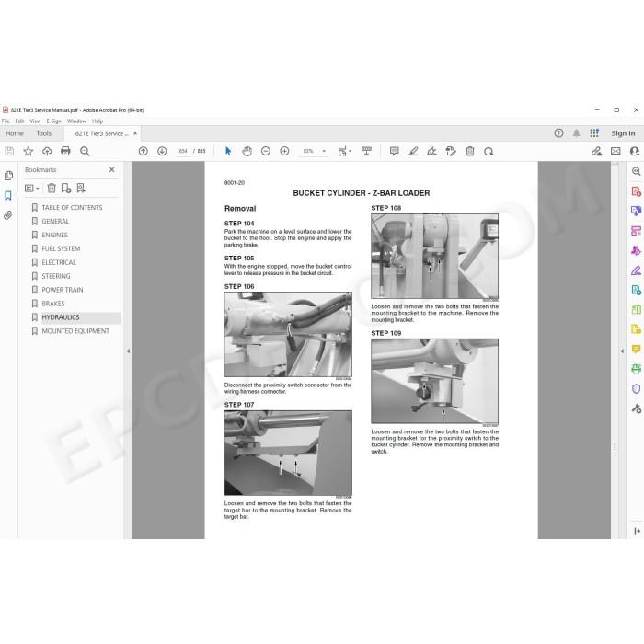Image resolution: width=644 pixels, height=644 pixels.
Task: Open the Window menu
Action: click(x=76, y=121)
